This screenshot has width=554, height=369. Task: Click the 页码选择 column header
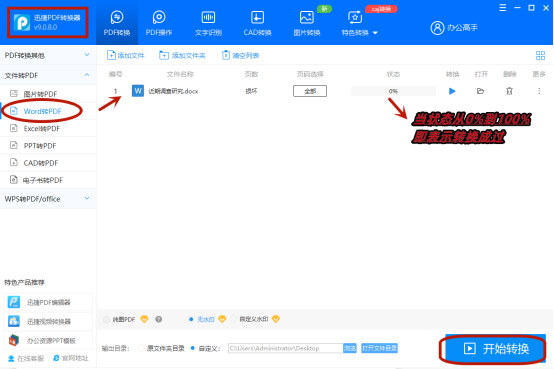[310, 74]
